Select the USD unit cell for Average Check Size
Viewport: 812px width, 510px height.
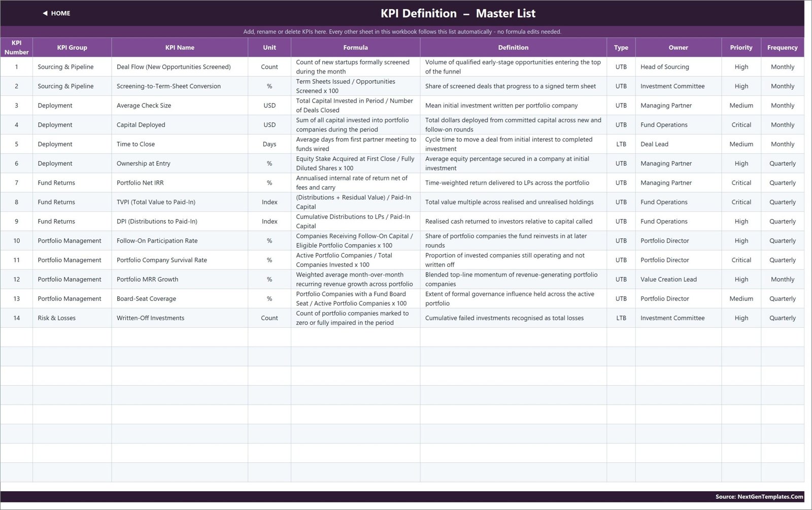pos(269,106)
